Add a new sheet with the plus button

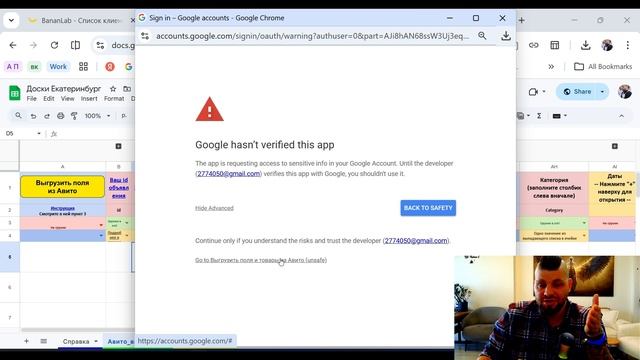[x=26, y=341]
